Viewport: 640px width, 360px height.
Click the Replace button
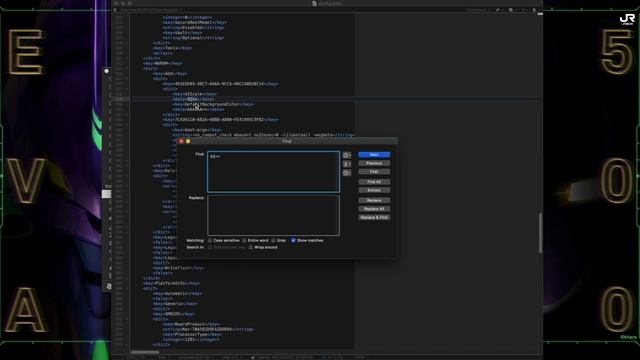[374, 200]
